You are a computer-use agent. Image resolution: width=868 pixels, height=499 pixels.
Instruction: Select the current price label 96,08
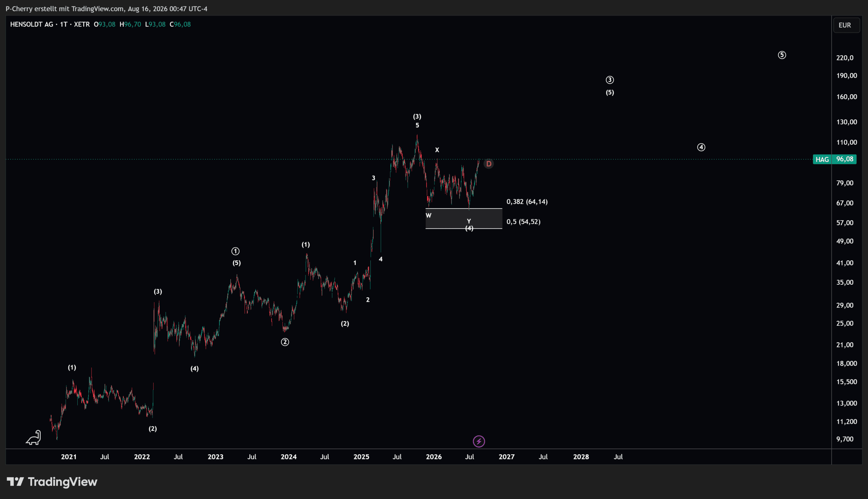pyautogui.click(x=844, y=159)
